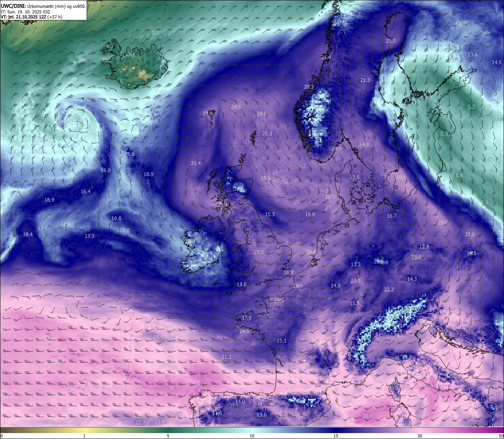The width and height of the screenshot is (504, 439).
Task: Click the 23.0 value on the map
Action: point(416,257)
